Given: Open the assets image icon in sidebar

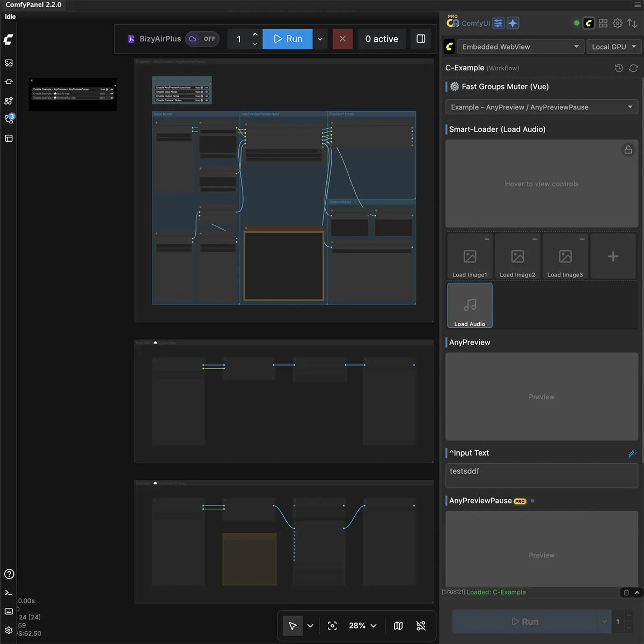Looking at the screenshot, I should pos(9,63).
